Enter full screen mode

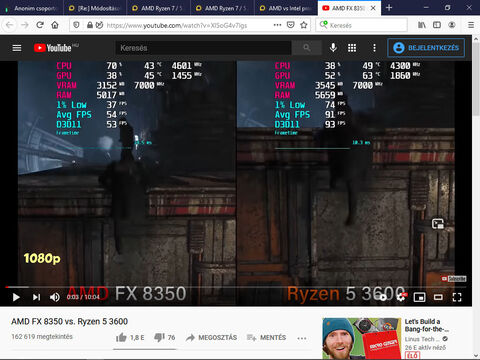point(457,297)
